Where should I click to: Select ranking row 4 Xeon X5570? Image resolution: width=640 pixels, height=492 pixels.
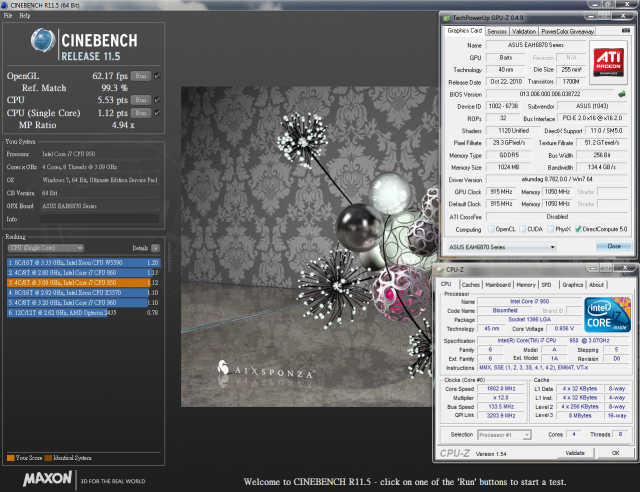click(x=83, y=292)
